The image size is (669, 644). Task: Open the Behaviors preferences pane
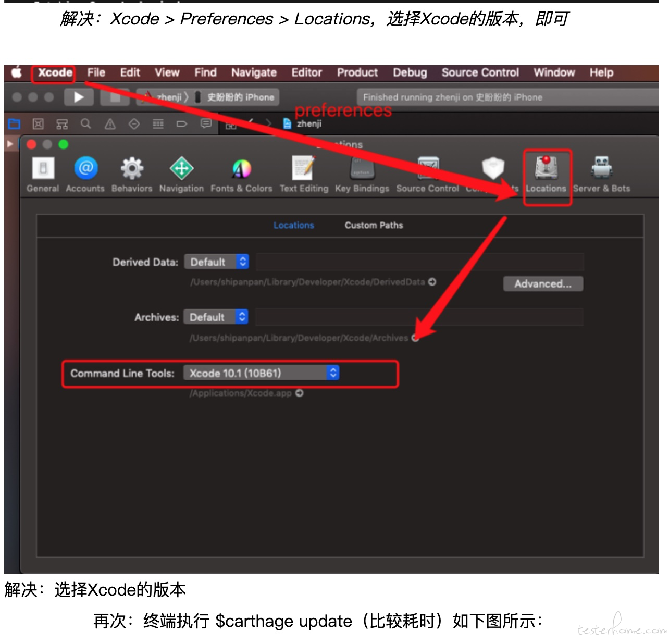tap(132, 175)
